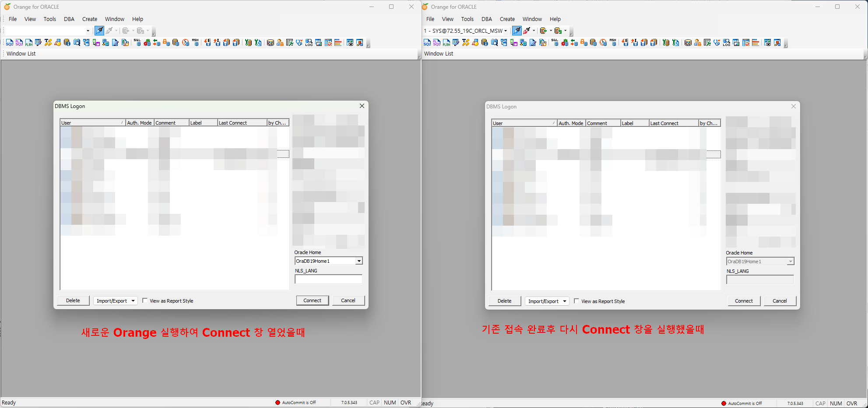The width and height of the screenshot is (868, 408).
Task: Open empty session dropdown in left window
Action: pyautogui.click(x=88, y=31)
